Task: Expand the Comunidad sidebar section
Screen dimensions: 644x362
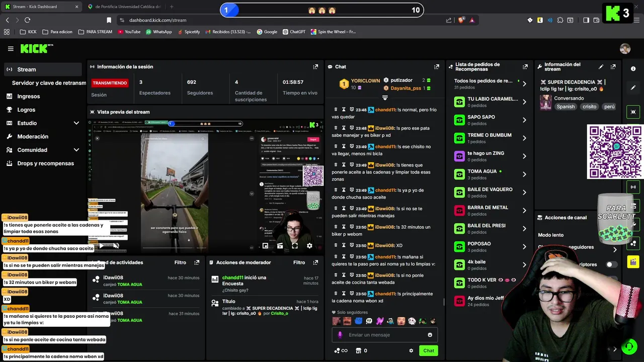Action: coord(76,150)
